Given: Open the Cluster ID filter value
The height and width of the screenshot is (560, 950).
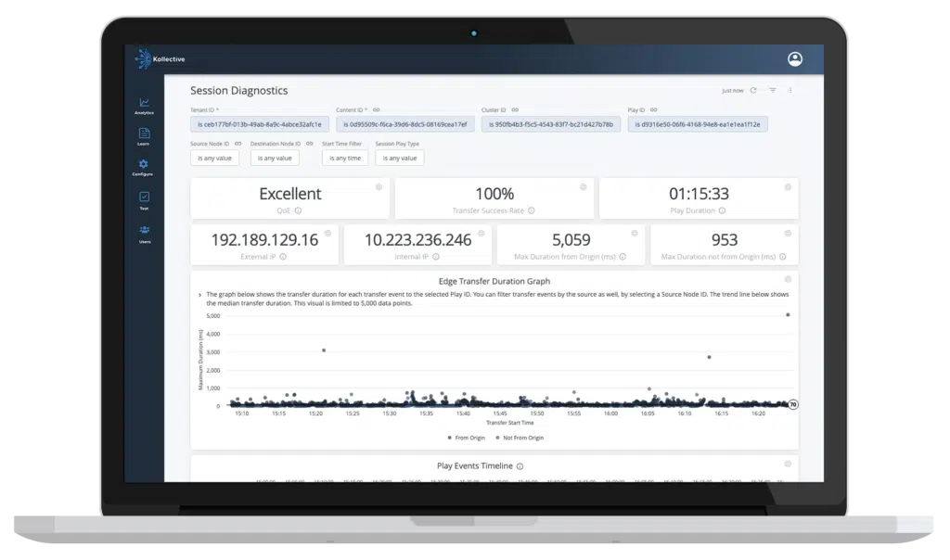Looking at the screenshot, I should (x=551, y=124).
